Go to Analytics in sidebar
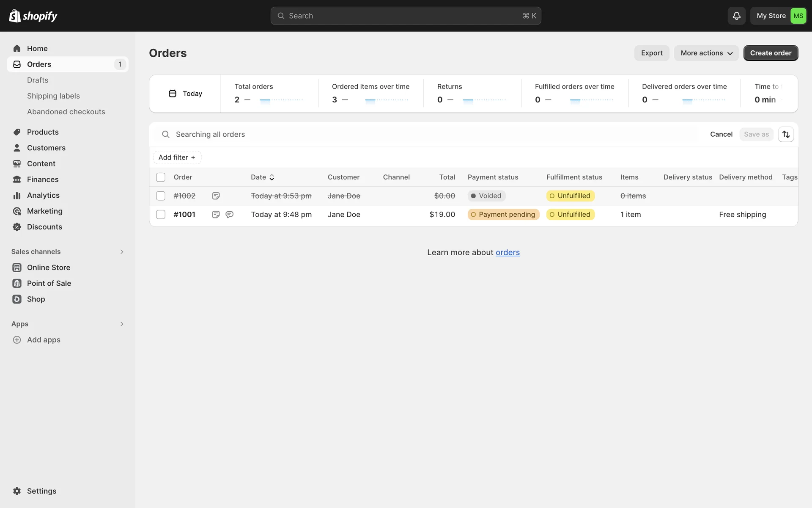 [43, 195]
